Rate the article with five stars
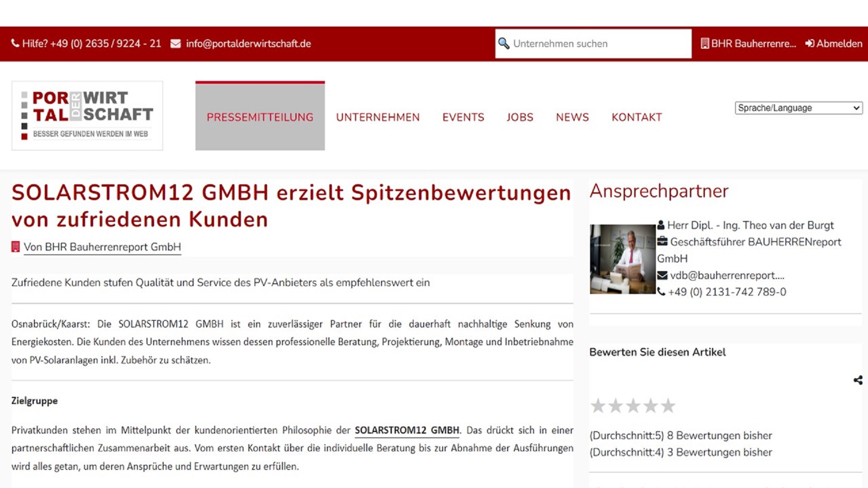 coord(668,405)
